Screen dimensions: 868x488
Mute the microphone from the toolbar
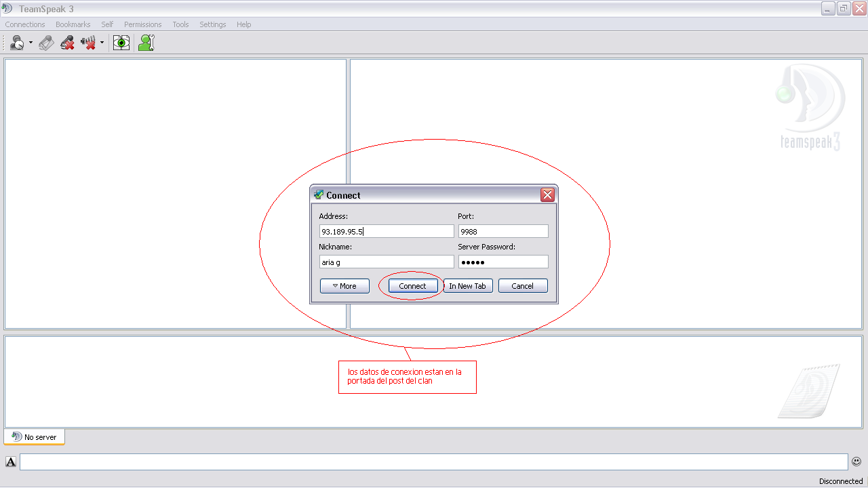(x=67, y=43)
